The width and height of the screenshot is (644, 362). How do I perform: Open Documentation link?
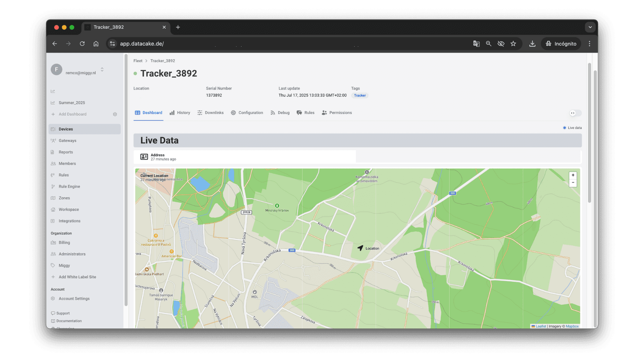click(x=69, y=321)
